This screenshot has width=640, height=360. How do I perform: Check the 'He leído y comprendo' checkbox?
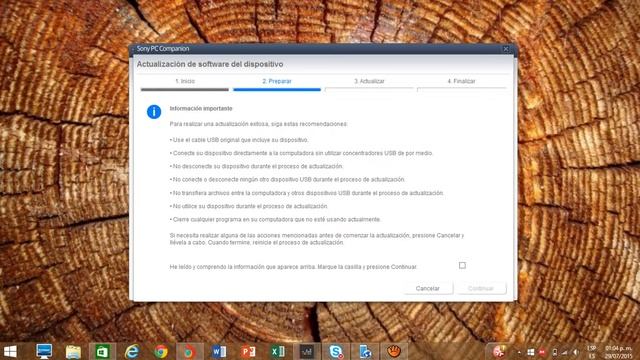point(462,265)
